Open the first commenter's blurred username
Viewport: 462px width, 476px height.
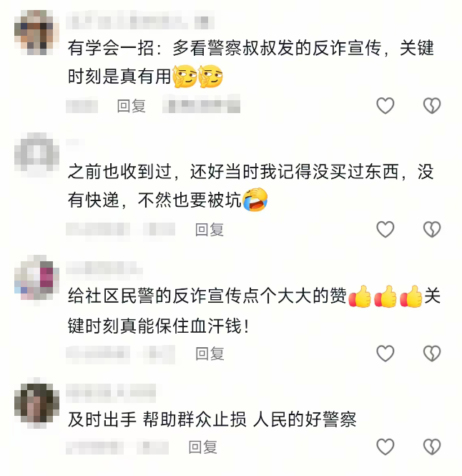140,20
